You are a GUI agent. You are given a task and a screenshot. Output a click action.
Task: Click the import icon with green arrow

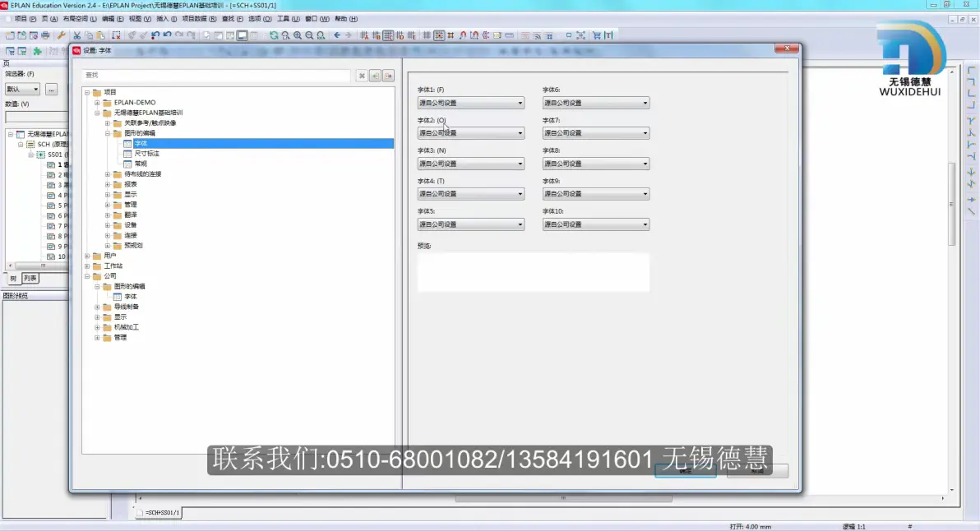(x=375, y=76)
